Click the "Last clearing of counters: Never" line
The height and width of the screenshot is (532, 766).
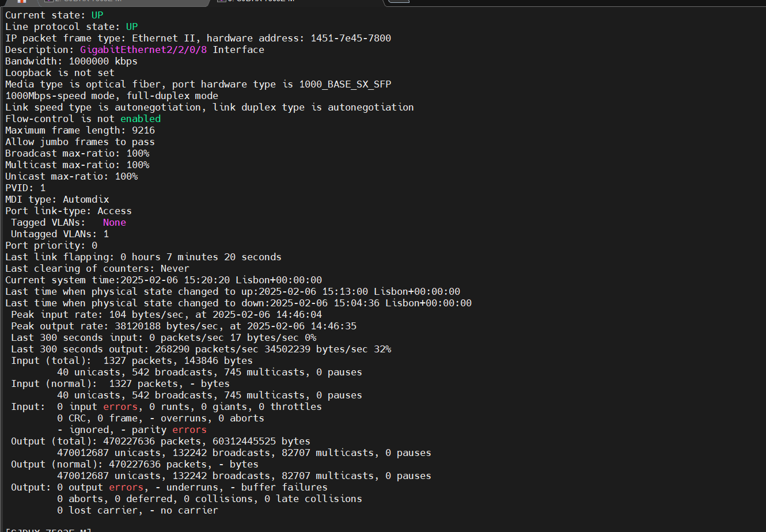[97, 268]
